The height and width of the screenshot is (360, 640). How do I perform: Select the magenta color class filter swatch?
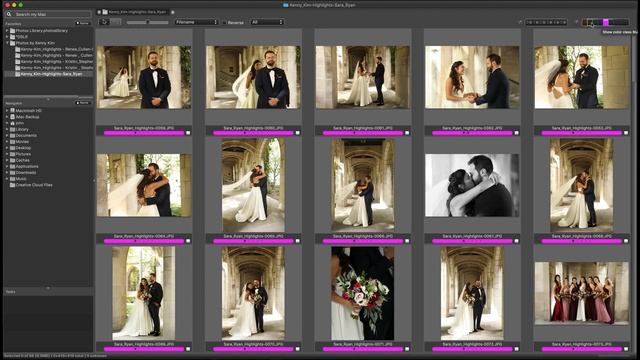point(606,22)
